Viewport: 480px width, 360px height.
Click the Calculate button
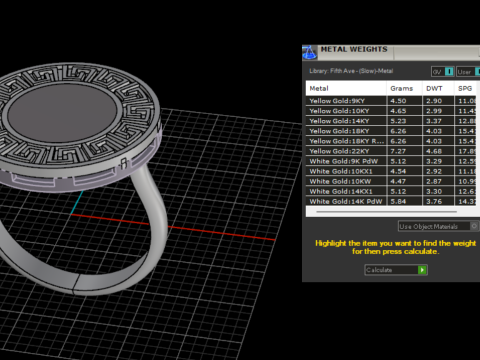(396, 270)
